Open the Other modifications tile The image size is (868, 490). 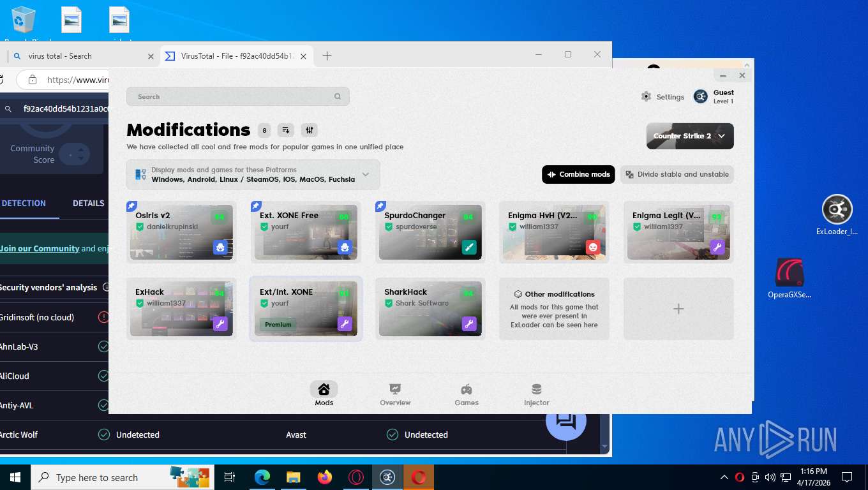pyautogui.click(x=554, y=309)
